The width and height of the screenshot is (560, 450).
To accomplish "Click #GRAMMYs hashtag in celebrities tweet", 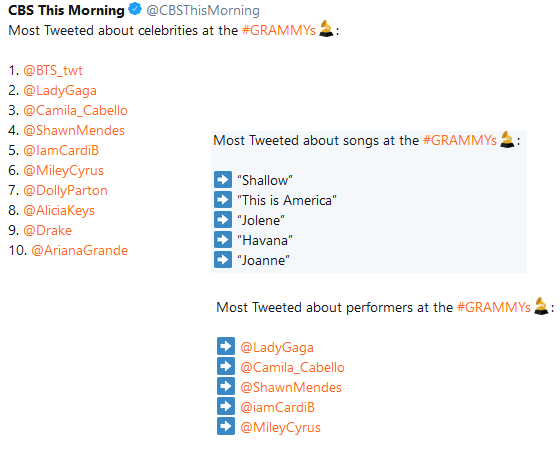I will (x=279, y=30).
